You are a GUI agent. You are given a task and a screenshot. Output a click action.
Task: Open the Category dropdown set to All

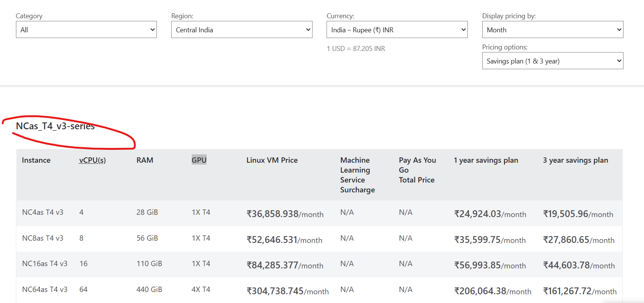pos(86,30)
